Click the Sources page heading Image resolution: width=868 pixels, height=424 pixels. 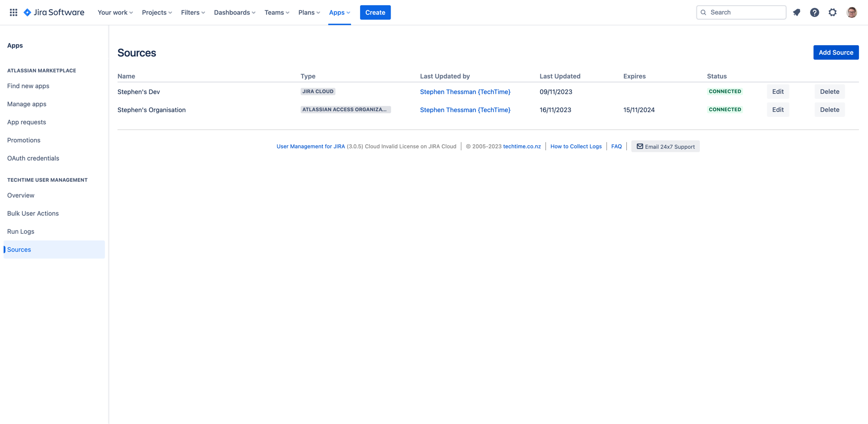tap(137, 53)
